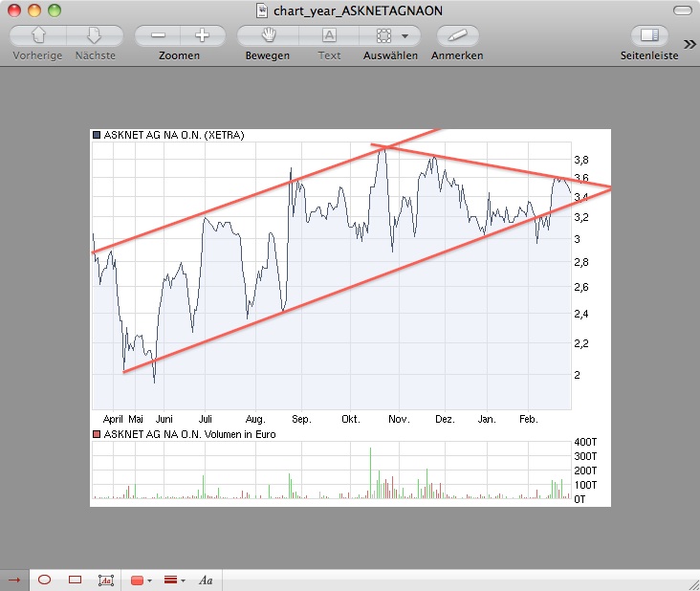The image size is (700, 591).
Task: Click the Sep. axis label
Action: [x=301, y=419]
